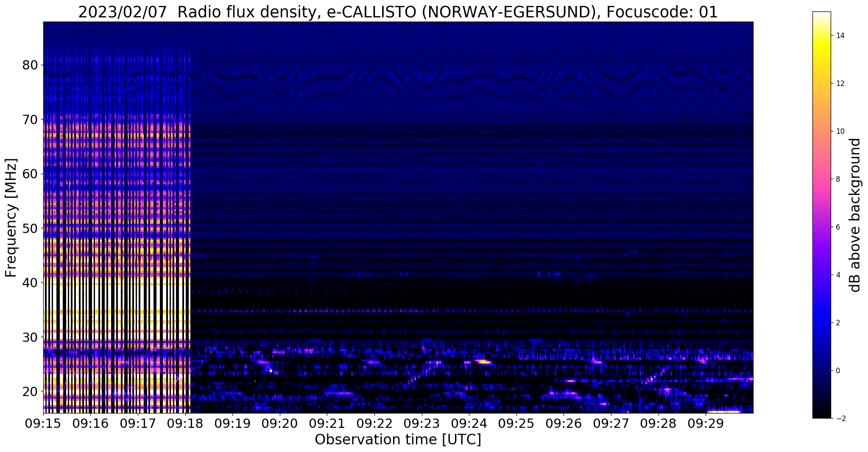This screenshot has height=452, width=868.
Task: Click the 09:22 time tick label
Action: coord(374,423)
